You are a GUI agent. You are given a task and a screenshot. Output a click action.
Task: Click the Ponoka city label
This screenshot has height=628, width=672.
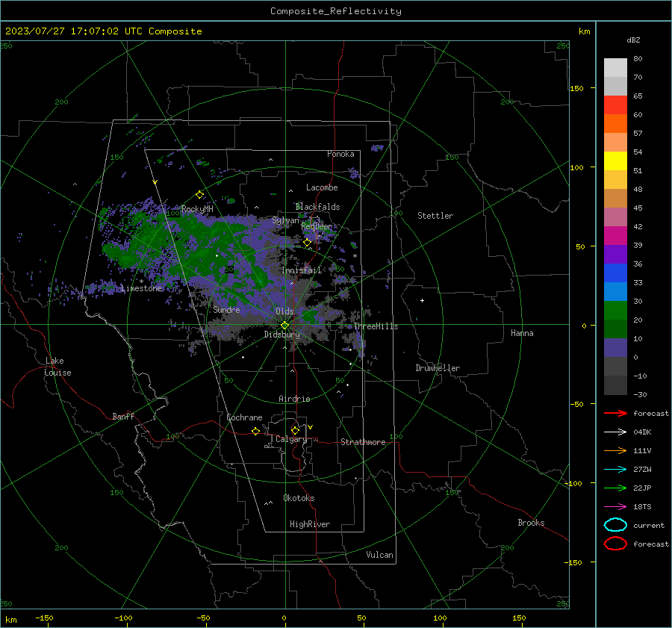click(340, 154)
